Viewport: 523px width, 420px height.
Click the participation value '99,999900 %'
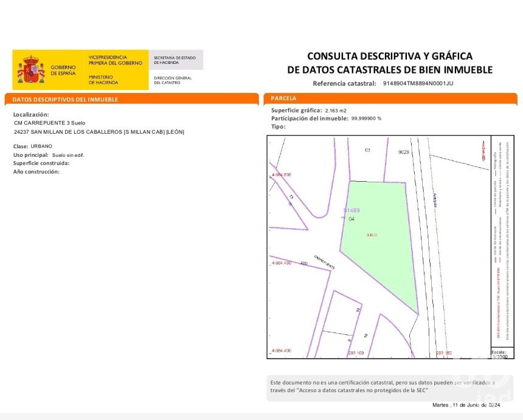click(366, 119)
